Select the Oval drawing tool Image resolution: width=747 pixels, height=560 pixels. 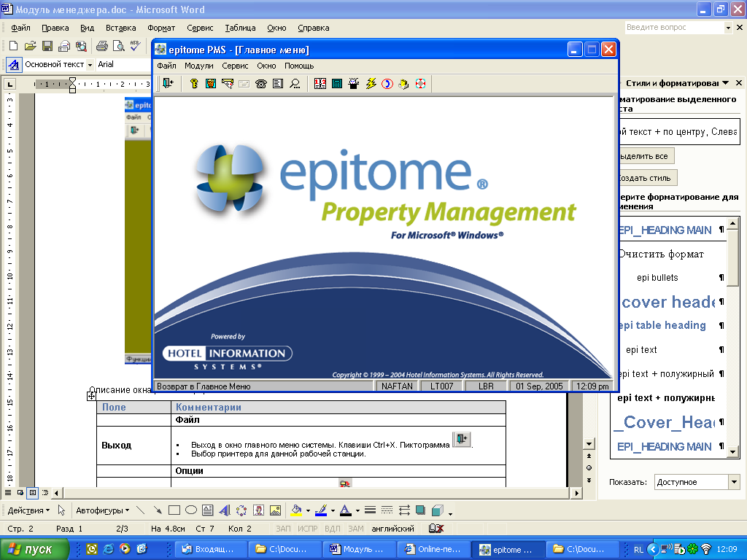(191, 510)
